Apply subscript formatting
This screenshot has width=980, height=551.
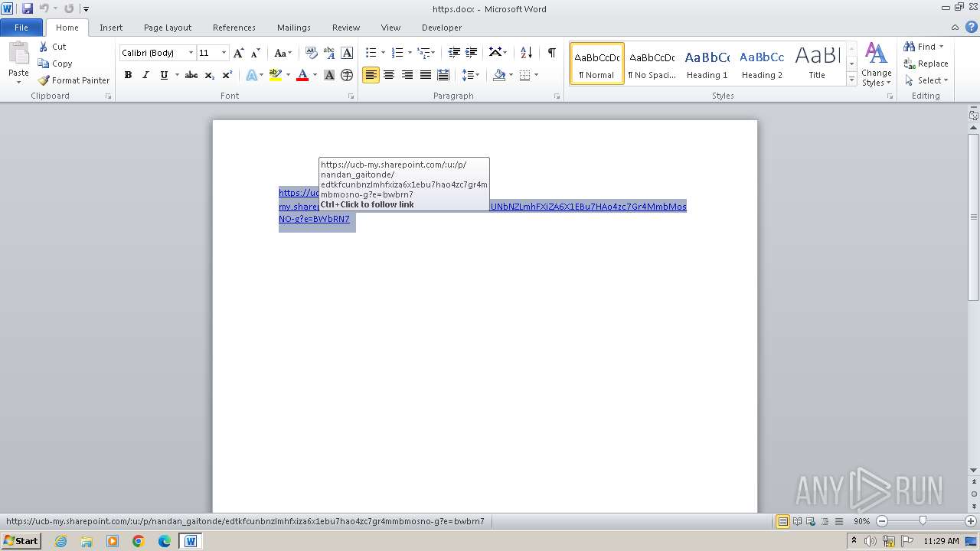coord(209,75)
